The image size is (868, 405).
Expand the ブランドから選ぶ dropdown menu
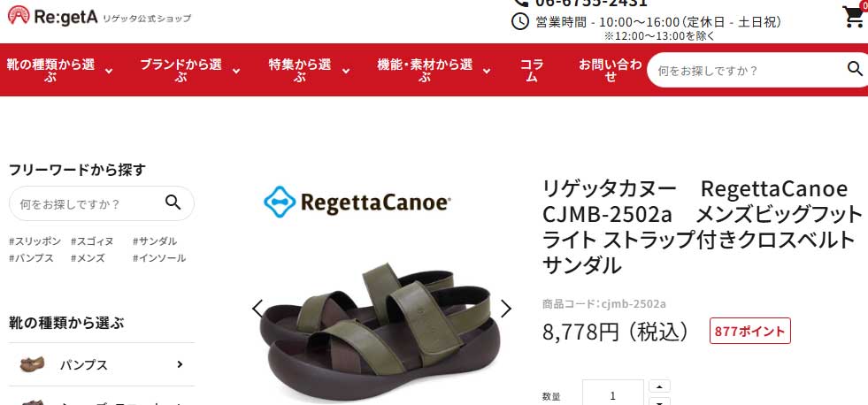click(189, 70)
